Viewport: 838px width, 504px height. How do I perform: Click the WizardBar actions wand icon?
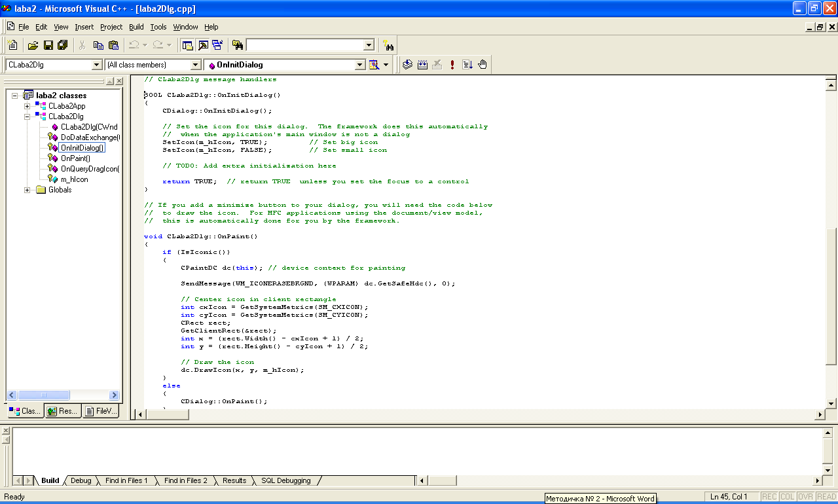tap(374, 65)
